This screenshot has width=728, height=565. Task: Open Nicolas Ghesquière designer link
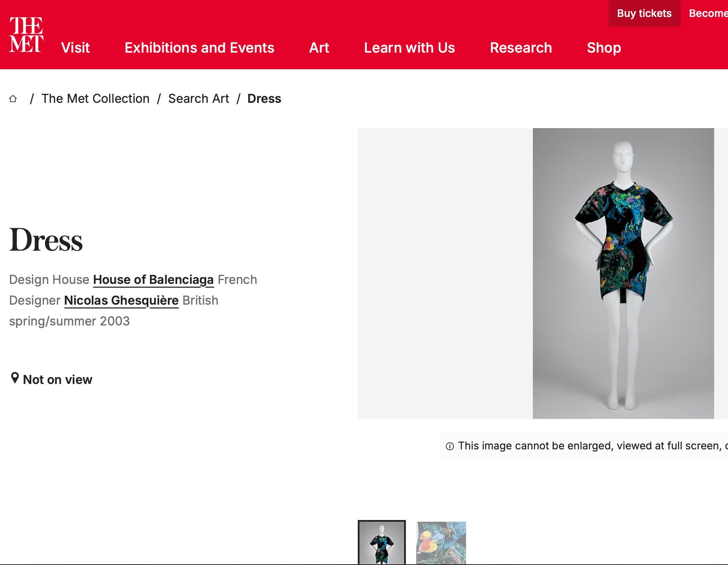[x=121, y=301]
